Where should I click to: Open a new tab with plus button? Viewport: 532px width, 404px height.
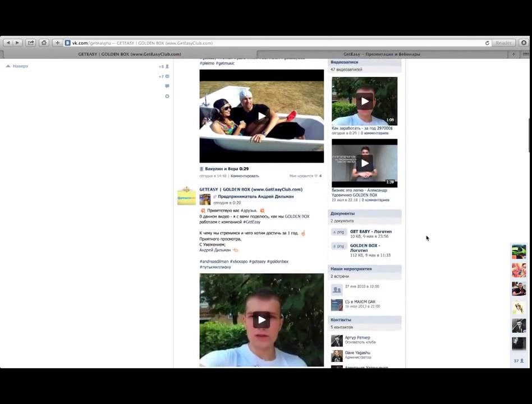pyautogui.click(x=513, y=54)
